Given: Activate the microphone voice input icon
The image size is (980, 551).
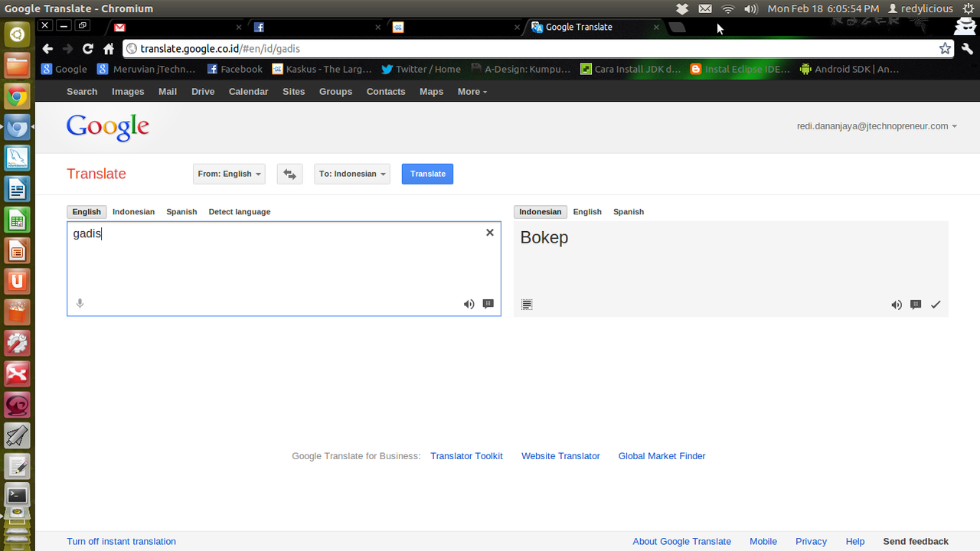Looking at the screenshot, I should click(80, 304).
